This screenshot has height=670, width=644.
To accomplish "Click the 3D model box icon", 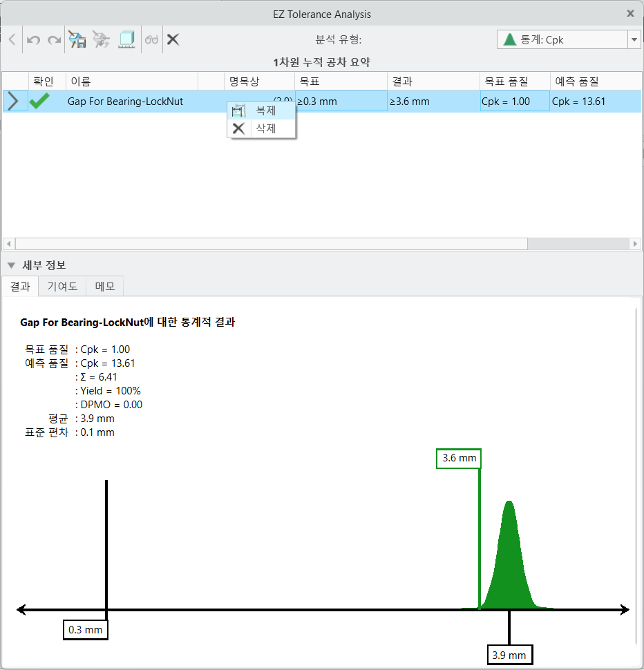I will tap(126, 40).
